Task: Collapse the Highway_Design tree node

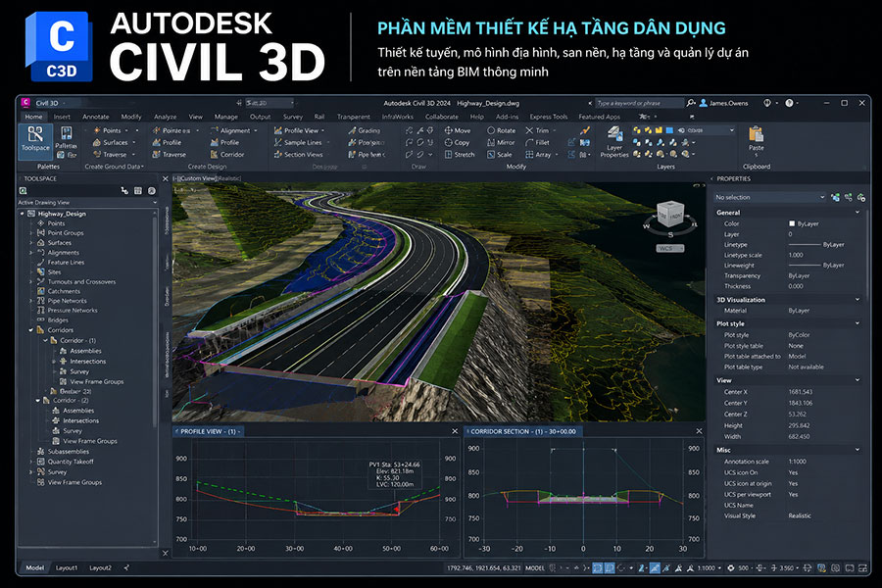Action: click(23, 214)
